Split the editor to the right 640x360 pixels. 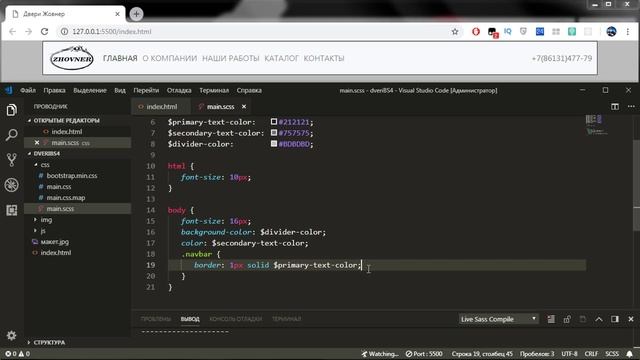point(615,107)
